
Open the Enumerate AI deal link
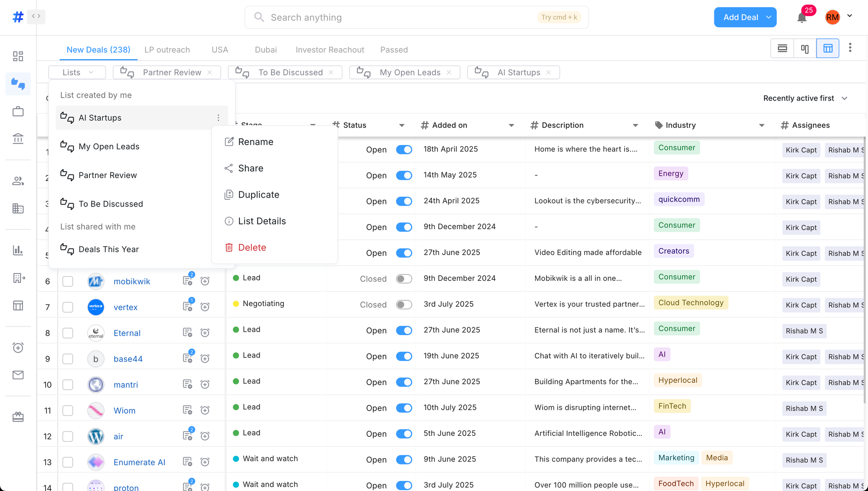[x=139, y=462]
